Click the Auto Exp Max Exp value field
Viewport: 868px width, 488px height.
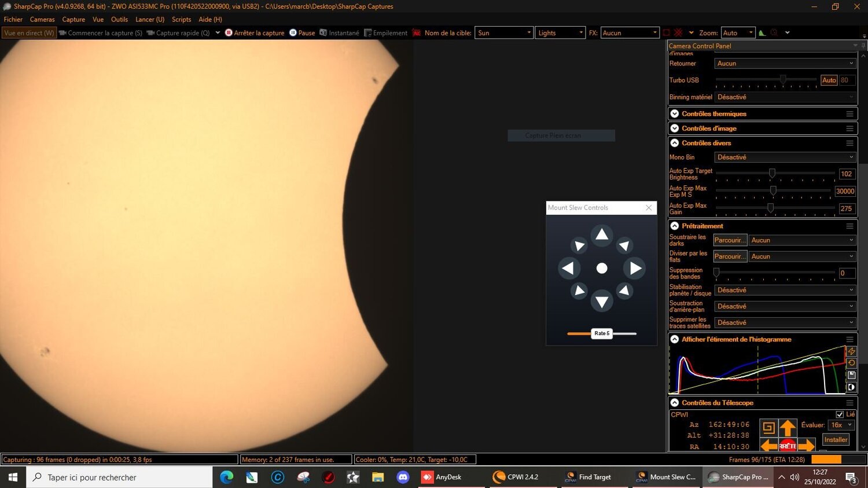coord(845,191)
